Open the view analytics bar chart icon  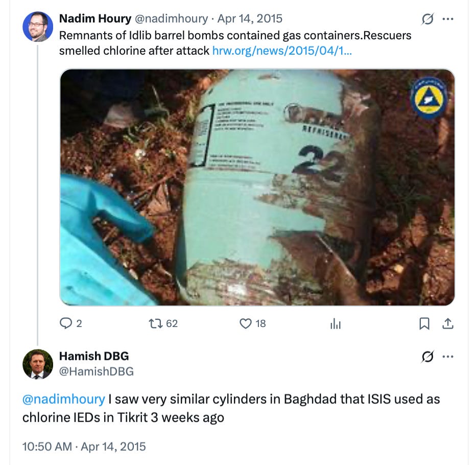click(336, 323)
